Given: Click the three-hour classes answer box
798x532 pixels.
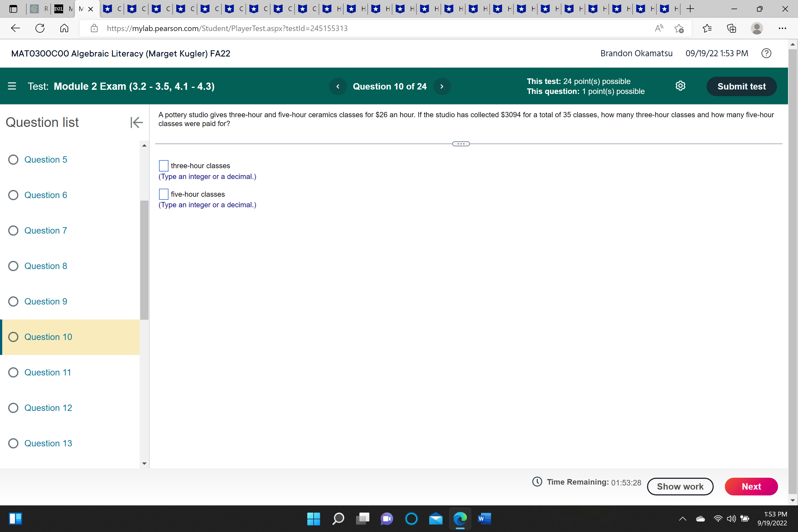Looking at the screenshot, I should (163, 166).
